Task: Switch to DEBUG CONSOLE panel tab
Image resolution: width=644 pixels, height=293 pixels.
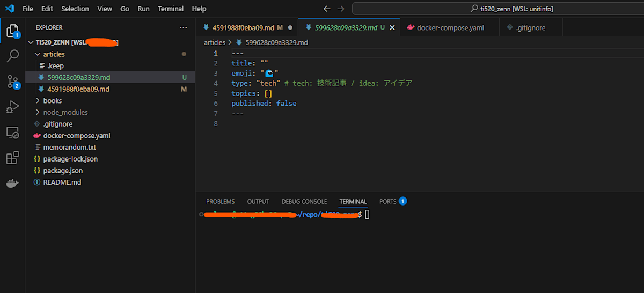Action: click(x=304, y=202)
